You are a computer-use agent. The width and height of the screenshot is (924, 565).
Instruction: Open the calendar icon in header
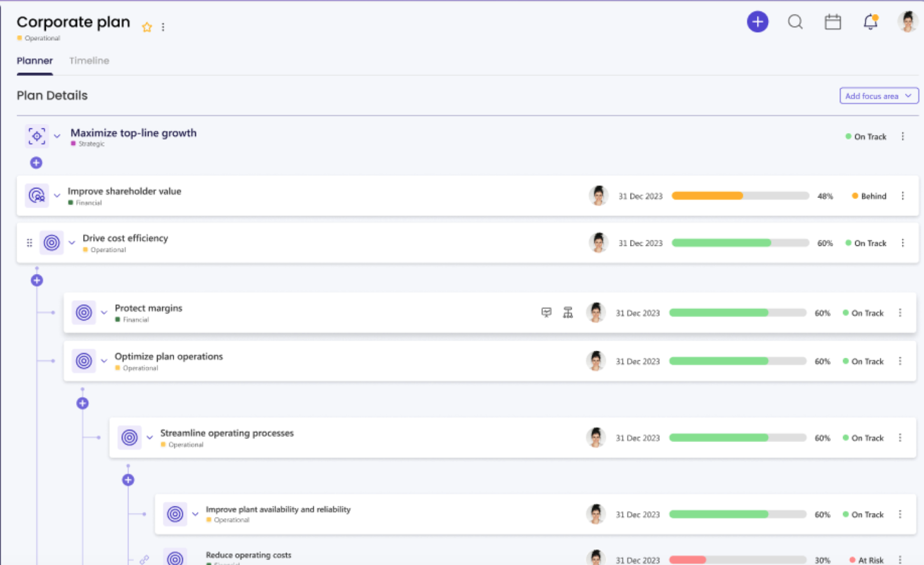click(x=833, y=22)
